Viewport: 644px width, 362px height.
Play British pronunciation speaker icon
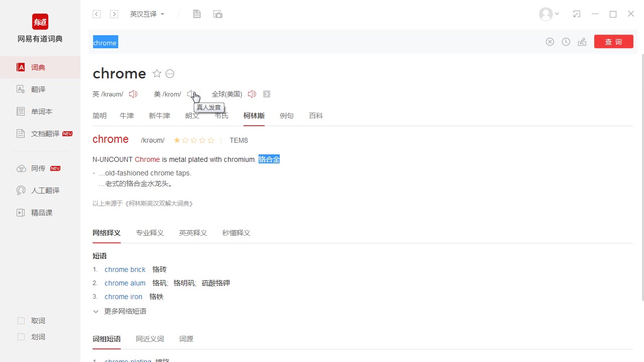(133, 94)
